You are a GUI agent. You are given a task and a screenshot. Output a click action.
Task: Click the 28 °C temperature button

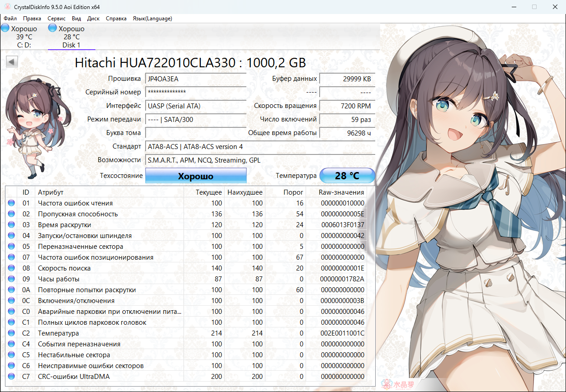coord(347,176)
